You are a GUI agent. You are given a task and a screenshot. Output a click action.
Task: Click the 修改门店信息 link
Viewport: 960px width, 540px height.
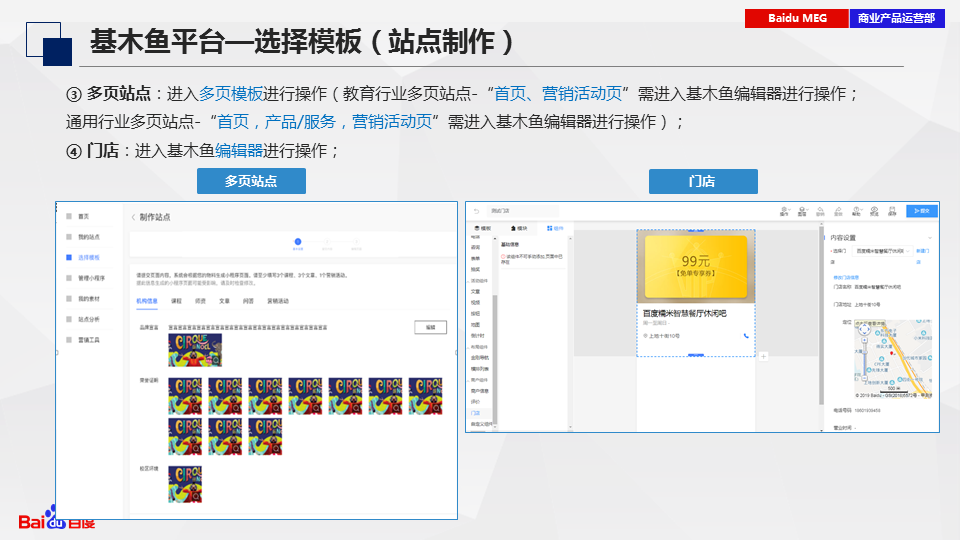pos(846,277)
